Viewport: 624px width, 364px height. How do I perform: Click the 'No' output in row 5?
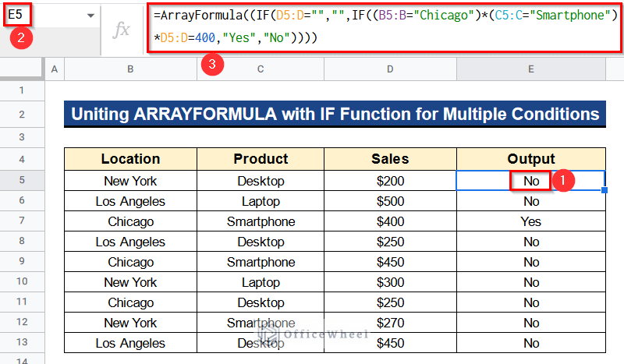pyautogui.click(x=531, y=181)
